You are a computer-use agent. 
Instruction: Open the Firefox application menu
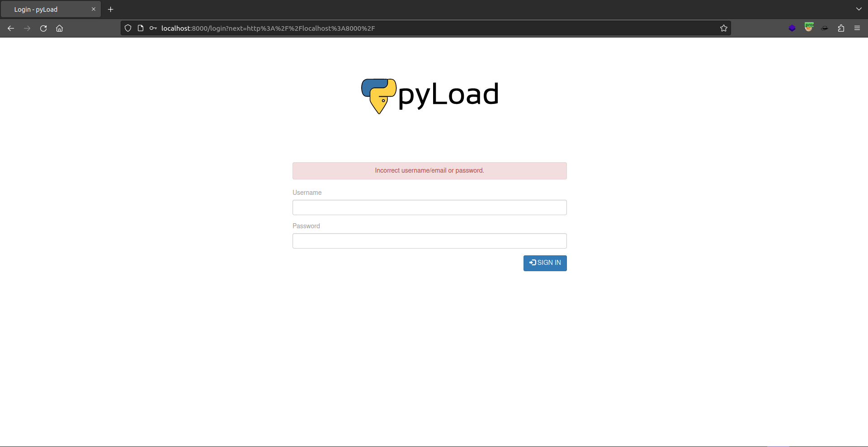tap(857, 28)
